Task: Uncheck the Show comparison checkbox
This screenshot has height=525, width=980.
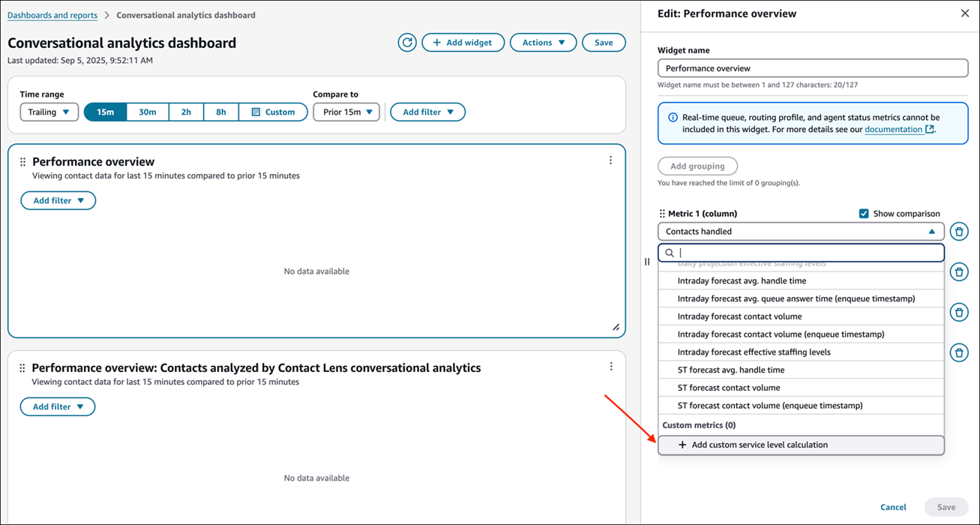Action: [x=864, y=214]
